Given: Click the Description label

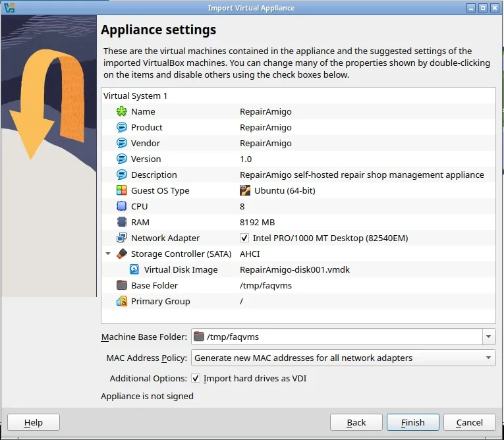Looking at the screenshot, I should point(154,175).
